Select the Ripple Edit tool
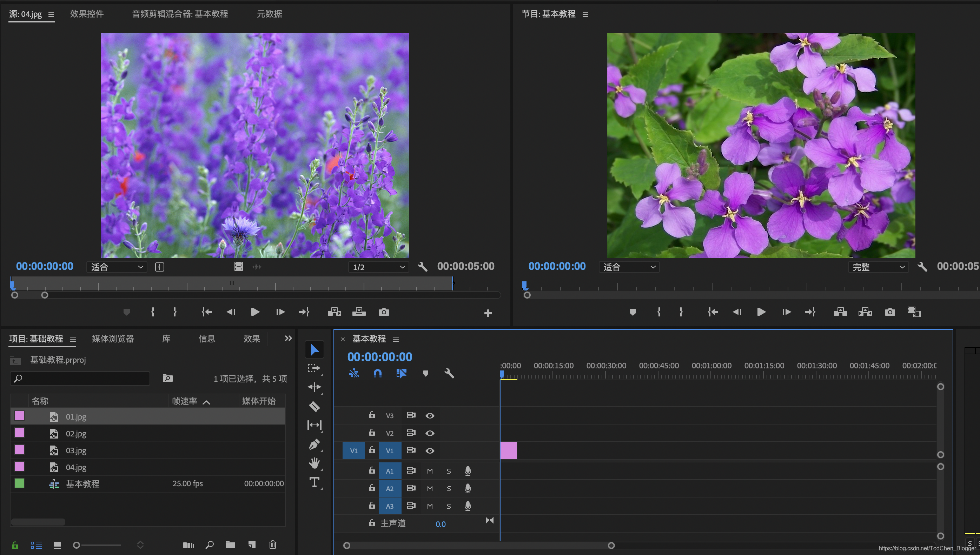Screen dimensions: 980x555 [x=314, y=387]
